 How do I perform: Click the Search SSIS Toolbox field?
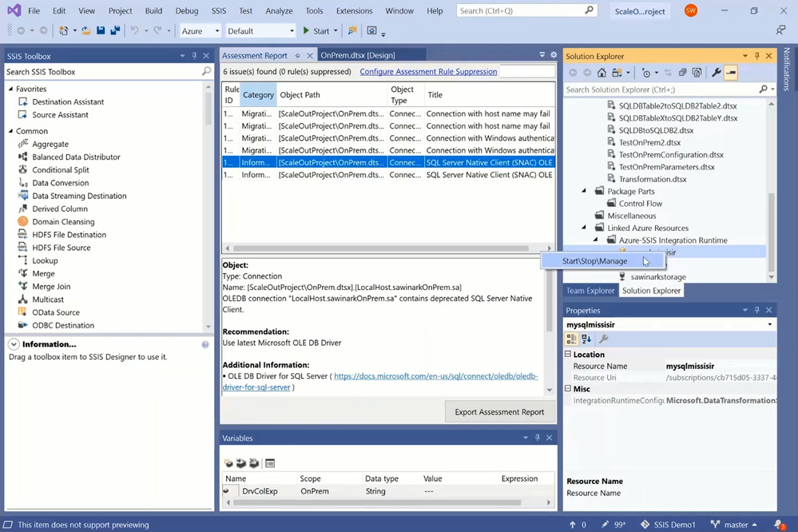[103, 72]
